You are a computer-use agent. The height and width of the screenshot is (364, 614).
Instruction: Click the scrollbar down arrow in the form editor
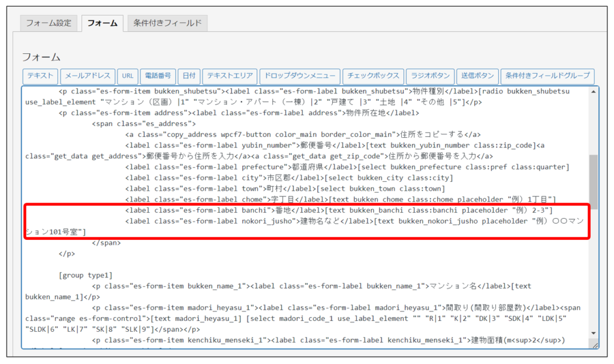pyautogui.click(x=593, y=333)
